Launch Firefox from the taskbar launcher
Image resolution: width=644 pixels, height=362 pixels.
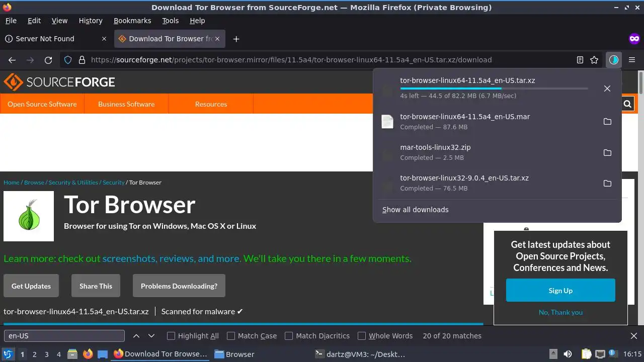tap(88, 354)
